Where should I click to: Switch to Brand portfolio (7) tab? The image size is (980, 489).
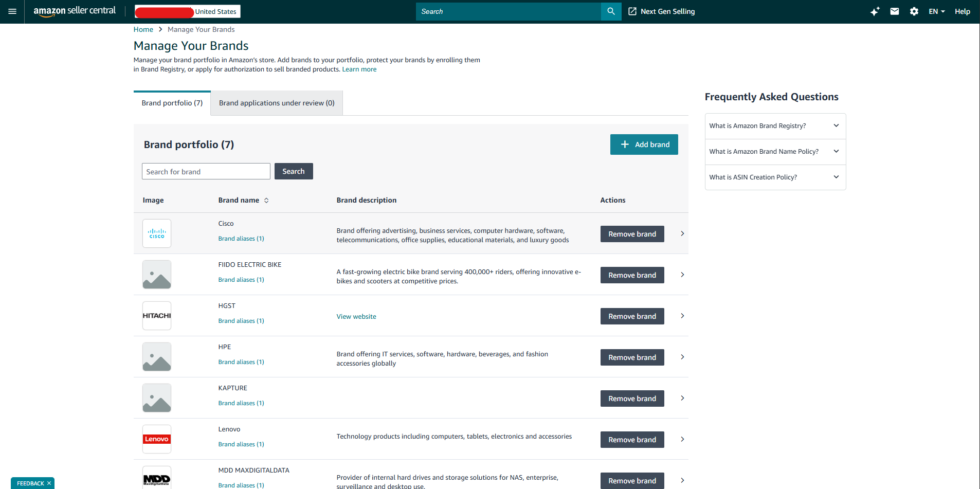tap(172, 103)
